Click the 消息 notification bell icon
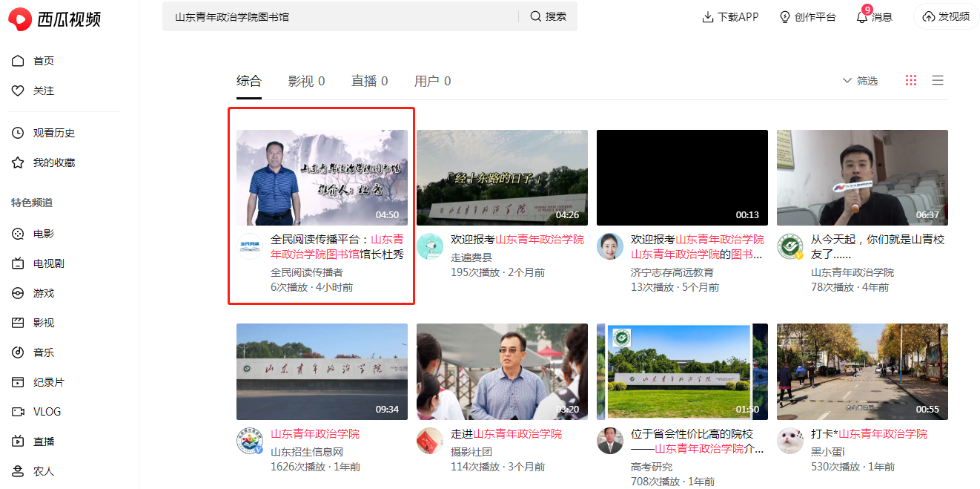 [x=861, y=17]
